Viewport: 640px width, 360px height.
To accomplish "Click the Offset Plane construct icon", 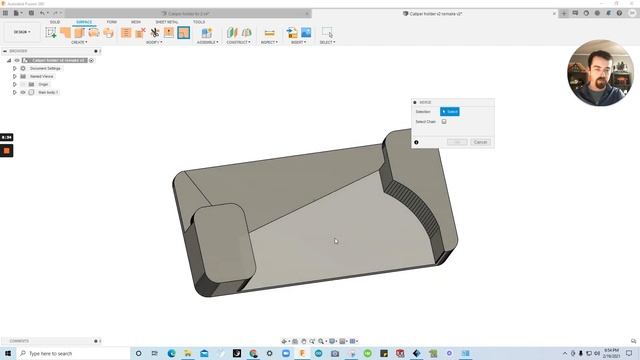I will pyautogui.click(x=232, y=32).
